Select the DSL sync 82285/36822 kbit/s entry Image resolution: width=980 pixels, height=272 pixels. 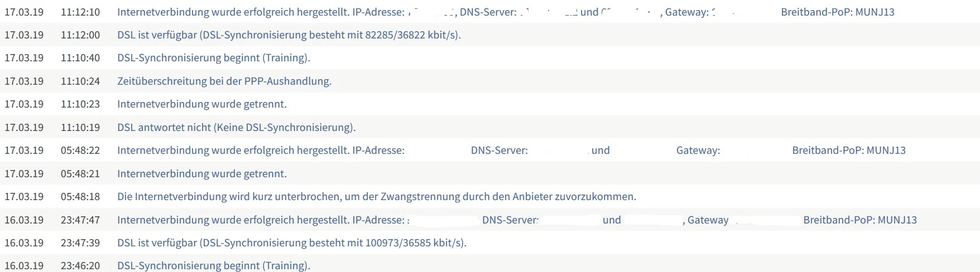[x=289, y=35]
